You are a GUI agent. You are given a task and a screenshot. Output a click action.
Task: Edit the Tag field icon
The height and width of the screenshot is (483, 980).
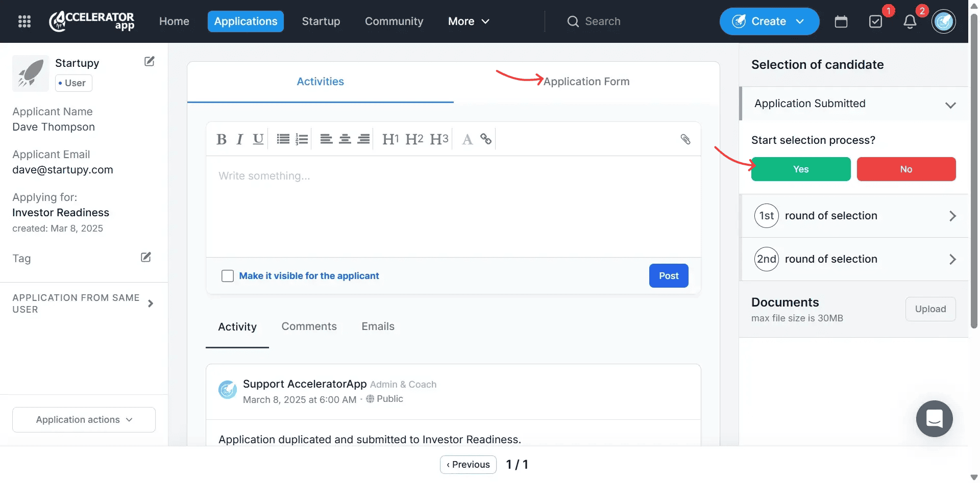[x=146, y=257]
